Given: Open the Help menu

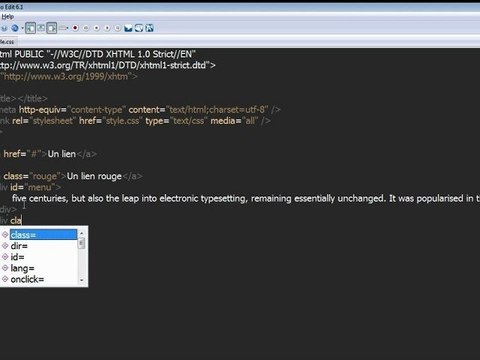Looking at the screenshot, I should [7, 16].
